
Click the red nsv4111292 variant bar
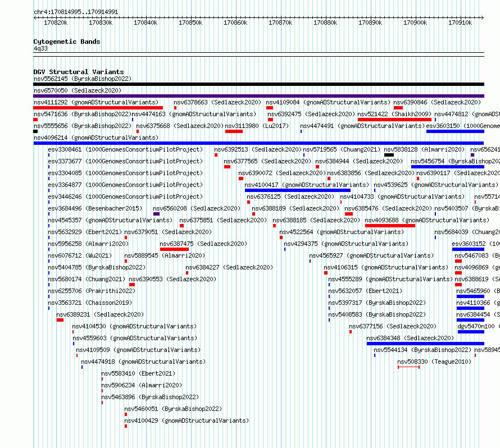tap(98, 108)
